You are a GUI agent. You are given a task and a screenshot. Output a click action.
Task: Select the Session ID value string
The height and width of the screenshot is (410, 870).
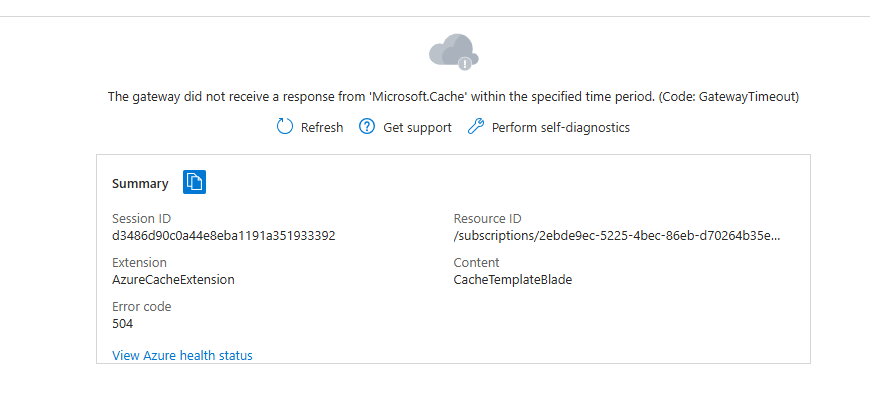pyautogui.click(x=224, y=236)
